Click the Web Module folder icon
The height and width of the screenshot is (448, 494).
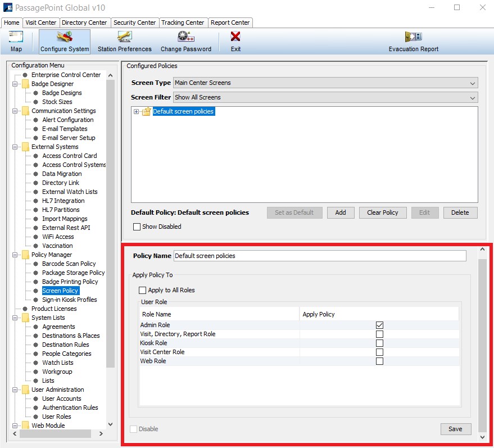coord(25,426)
